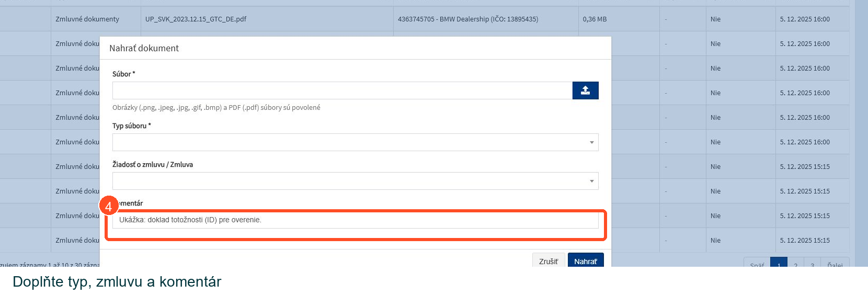Click Zmluvné dokumenty in the first row
Screen dimensions: 868x295
[87, 19]
